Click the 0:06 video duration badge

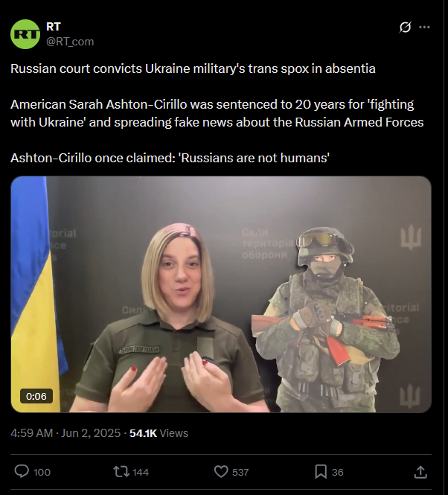tap(36, 396)
